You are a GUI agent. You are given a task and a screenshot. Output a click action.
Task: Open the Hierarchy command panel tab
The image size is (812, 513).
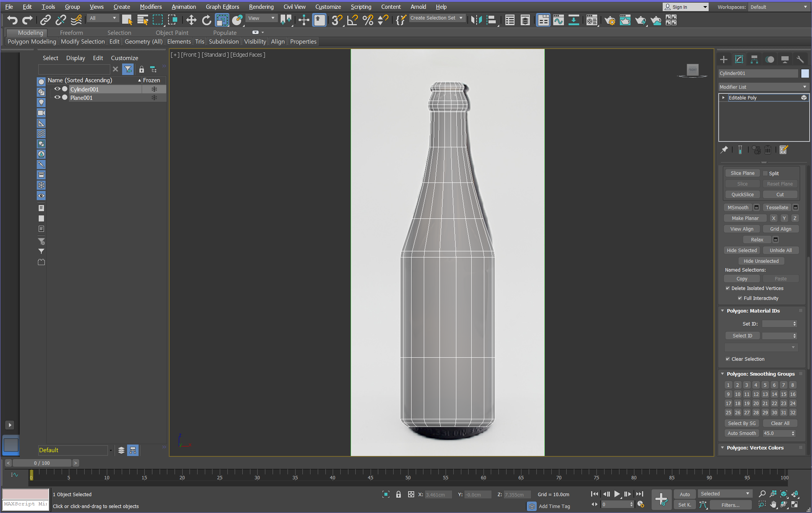[754, 59]
